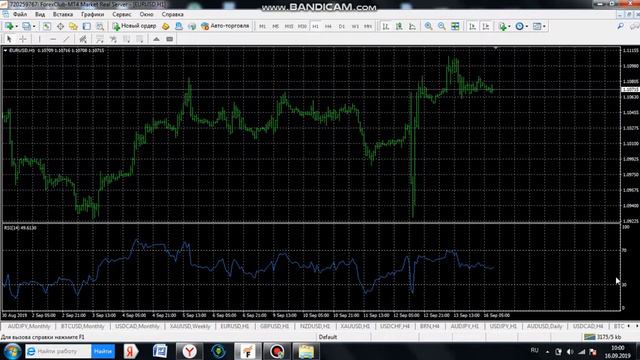Viewport: 640px width, 360px height.
Task: Switch to the AUDUSD,Daily chart tab
Action: 544,327
